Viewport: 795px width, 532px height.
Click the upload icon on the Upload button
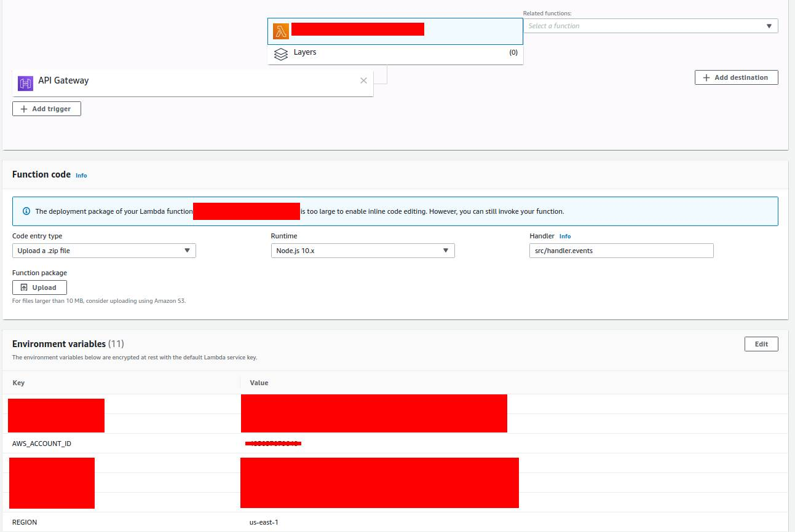[x=24, y=288]
